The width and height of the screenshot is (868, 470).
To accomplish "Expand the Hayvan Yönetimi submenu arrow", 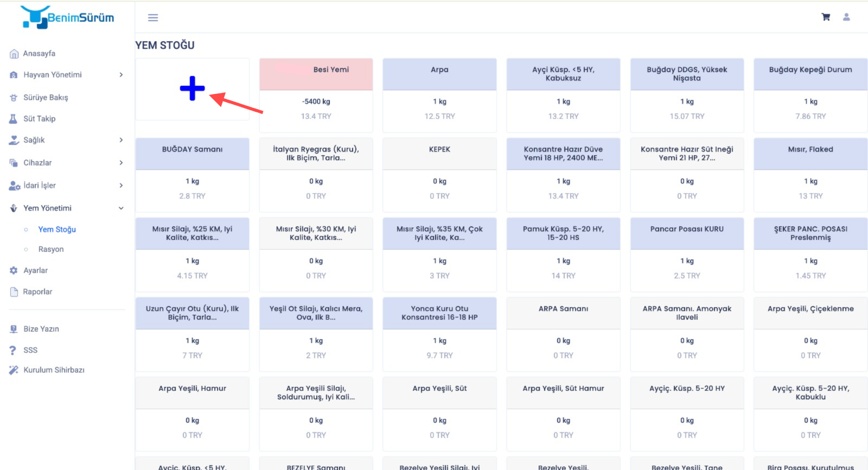I will point(121,75).
